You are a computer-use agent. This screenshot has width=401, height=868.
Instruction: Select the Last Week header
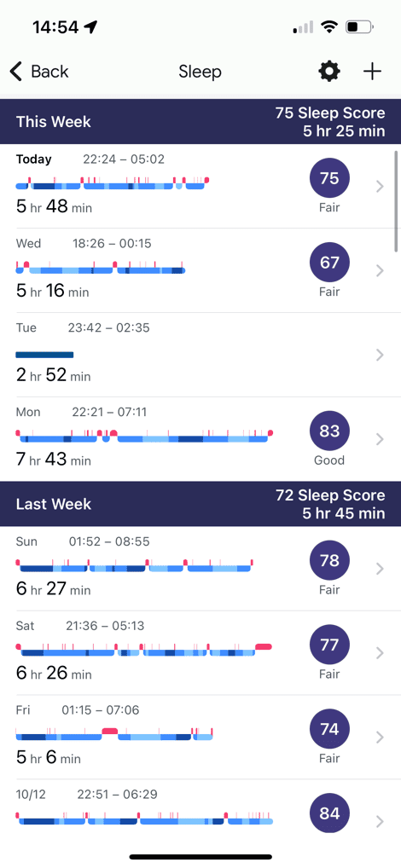click(x=200, y=504)
